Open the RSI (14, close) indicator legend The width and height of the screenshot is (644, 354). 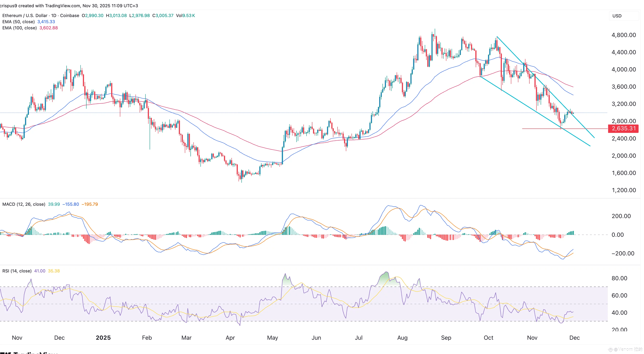pyautogui.click(x=17, y=271)
